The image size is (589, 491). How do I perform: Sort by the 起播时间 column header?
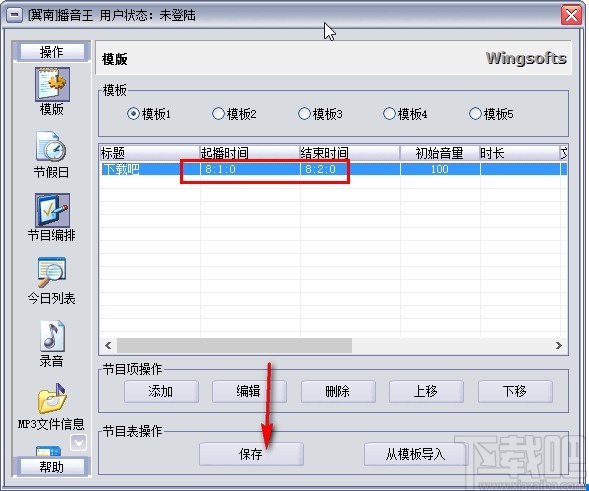249,153
